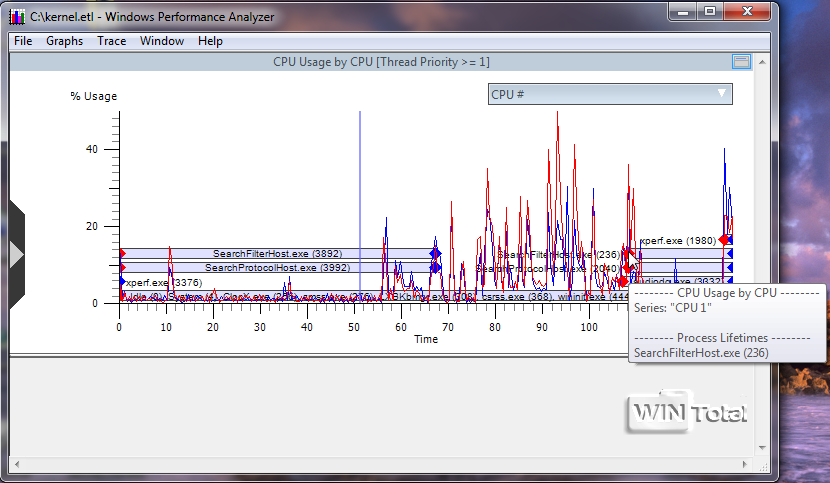Click red diamond marker beside xperf.exe (1980)
The image size is (830, 483).
tap(723, 240)
